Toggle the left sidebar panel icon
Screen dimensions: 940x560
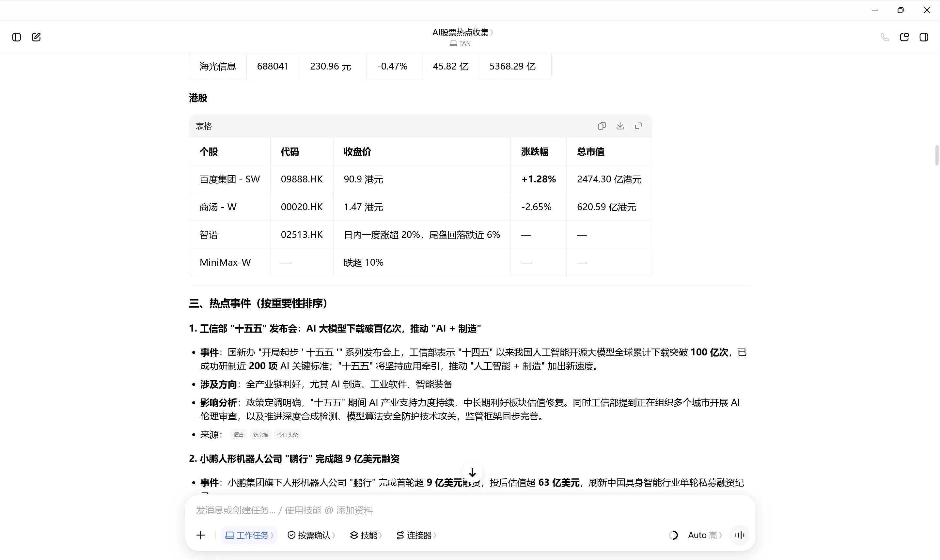(17, 37)
